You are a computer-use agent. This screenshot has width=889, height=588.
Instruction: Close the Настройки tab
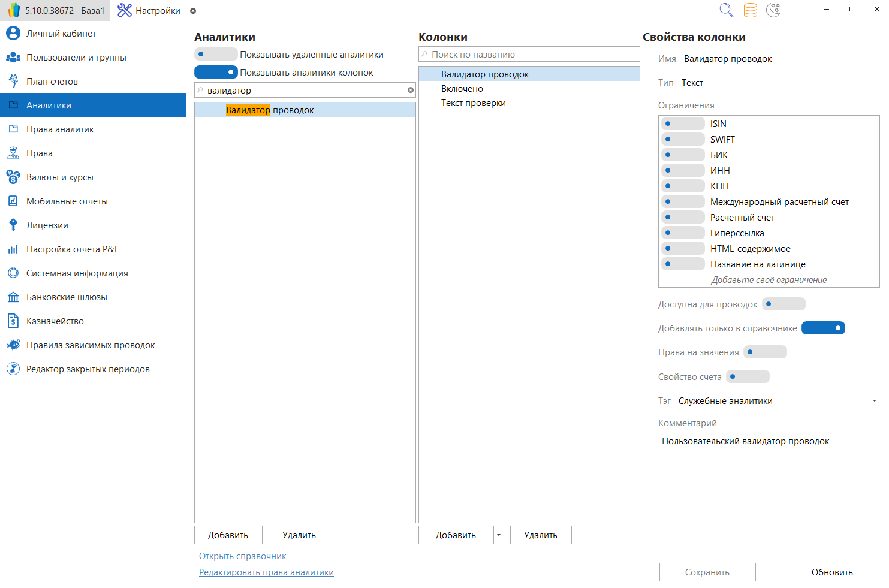(x=193, y=11)
